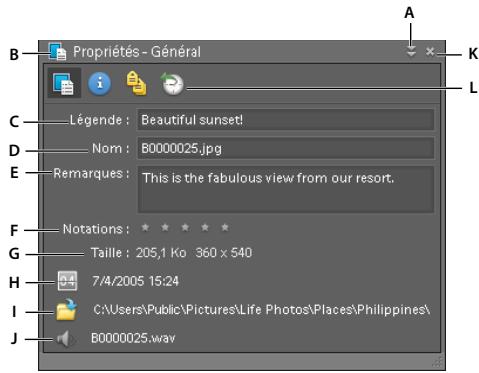Set rating to two stars
479x373 pixels.
pos(165,228)
